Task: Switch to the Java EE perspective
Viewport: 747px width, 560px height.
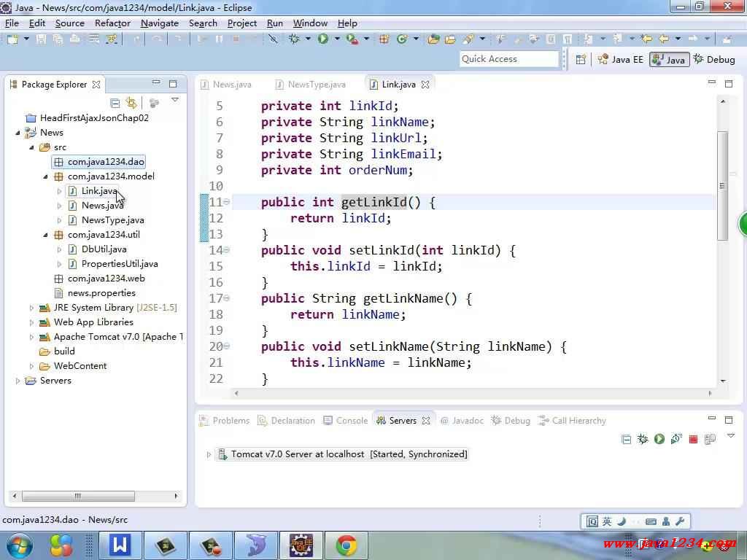Action: pos(621,60)
